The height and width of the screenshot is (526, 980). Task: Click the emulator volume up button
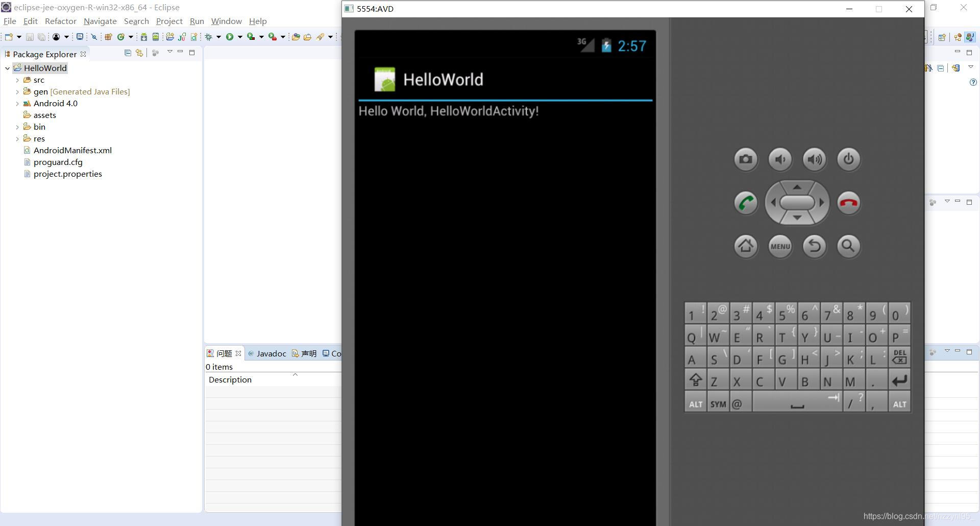815,159
